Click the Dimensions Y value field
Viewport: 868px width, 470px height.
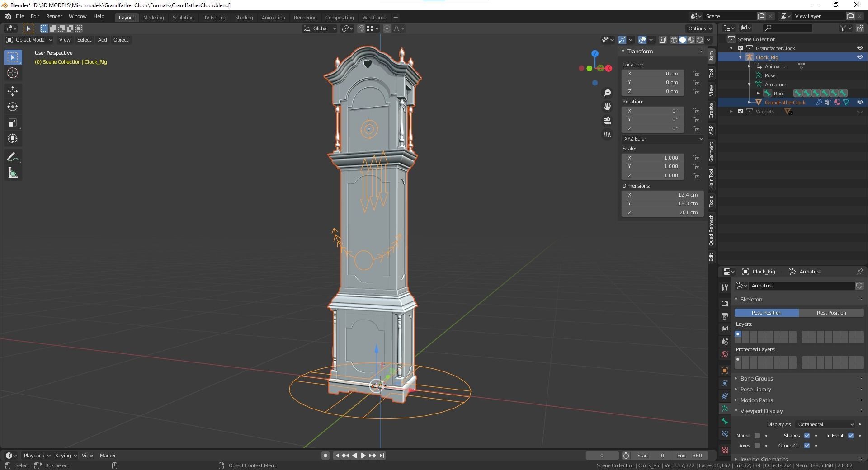(663, 203)
